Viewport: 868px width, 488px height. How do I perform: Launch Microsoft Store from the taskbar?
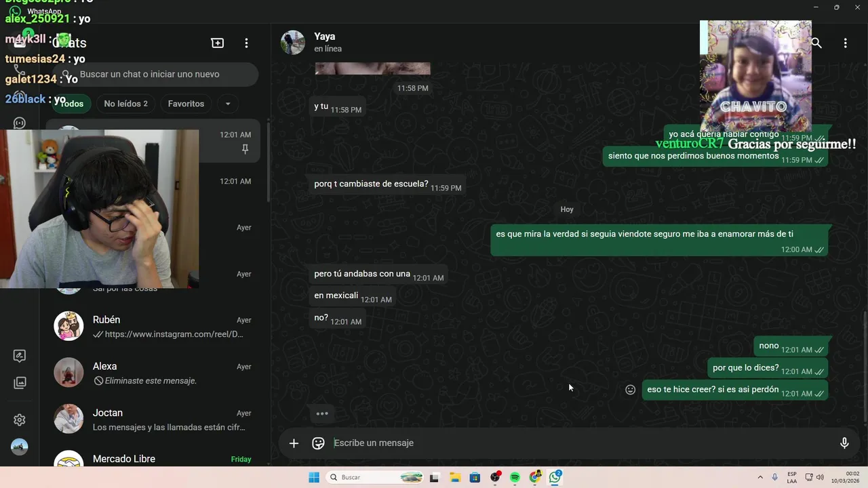[475, 478]
